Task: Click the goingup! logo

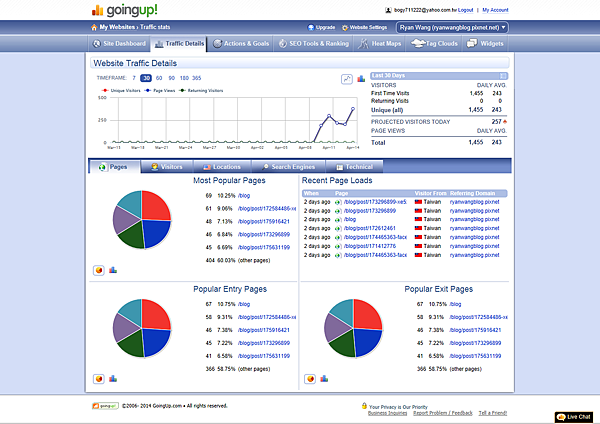Action: pyautogui.click(x=124, y=10)
